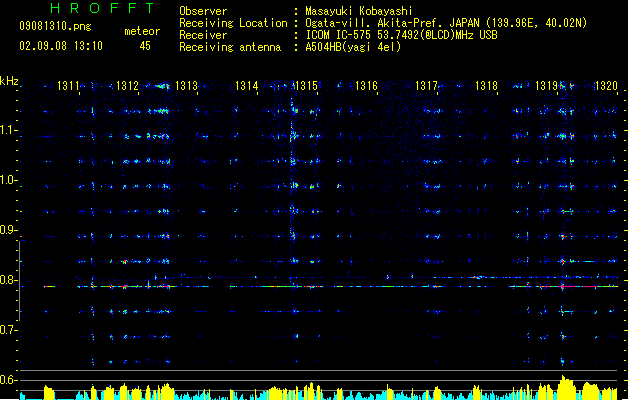The width and height of the screenshot is (629, 400).
Task: Select the filename 09081310.png
Action: [55, 26]
